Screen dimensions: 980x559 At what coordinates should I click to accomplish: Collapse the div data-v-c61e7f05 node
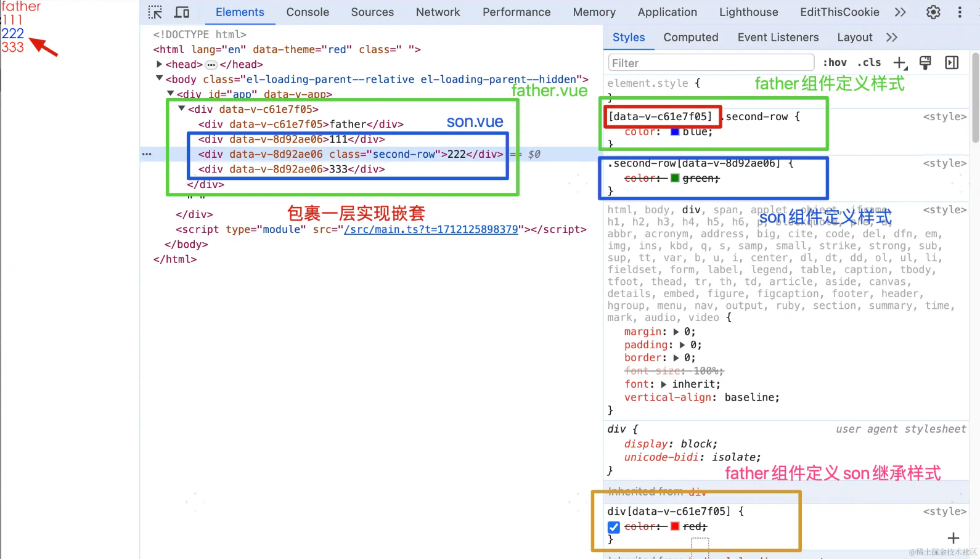(181, 108)
